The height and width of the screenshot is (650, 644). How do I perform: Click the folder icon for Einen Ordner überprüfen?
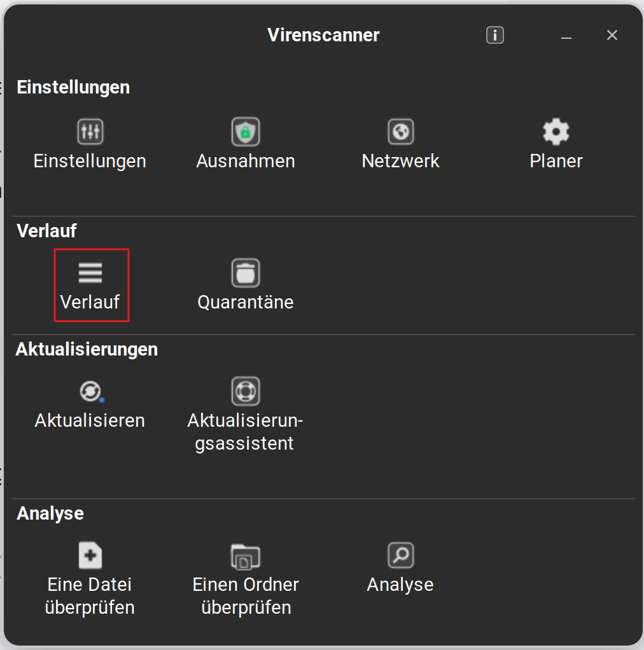pos(246,556)
